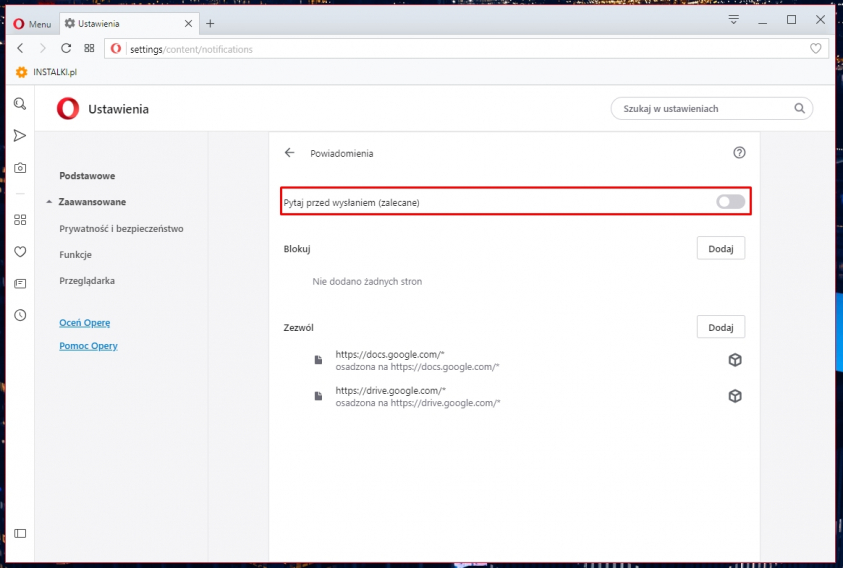Click the Snapshot camera icon in sidebar
The image size is (843, 568).
pyautogui.click(x=19, y=168)
